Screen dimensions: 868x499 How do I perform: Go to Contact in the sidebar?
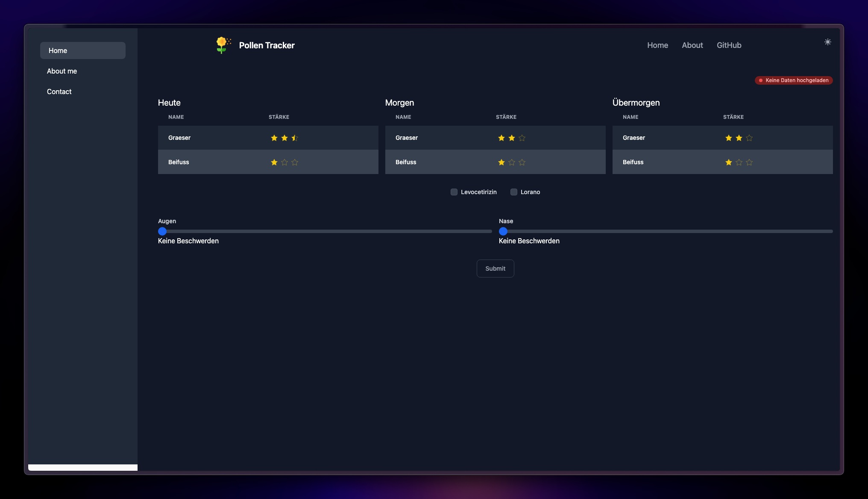pos(59,92)
